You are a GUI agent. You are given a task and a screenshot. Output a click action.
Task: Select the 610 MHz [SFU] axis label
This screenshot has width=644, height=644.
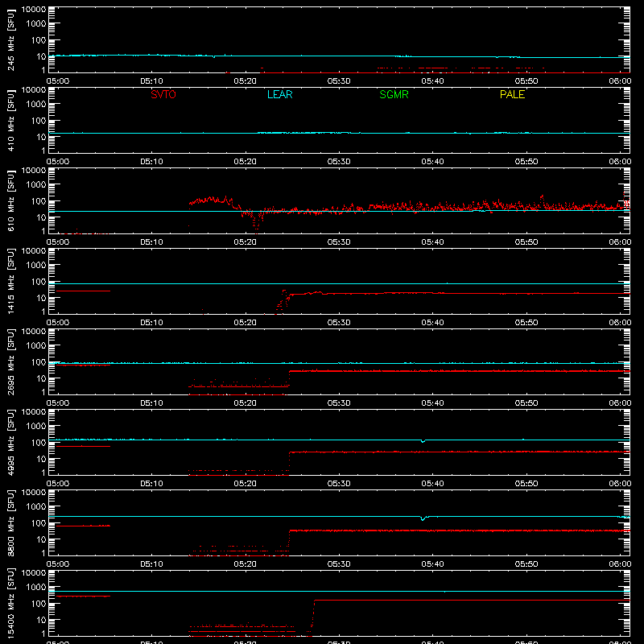pos(10,201)
